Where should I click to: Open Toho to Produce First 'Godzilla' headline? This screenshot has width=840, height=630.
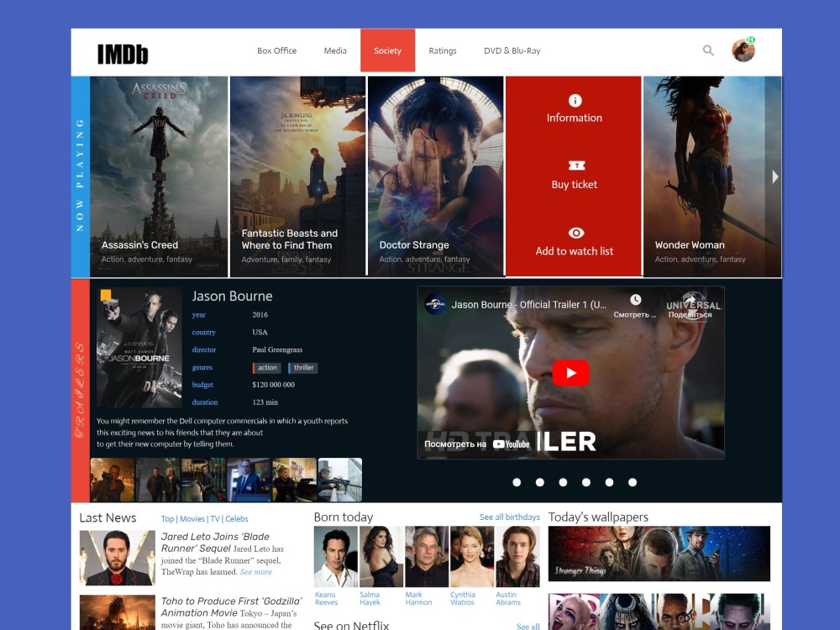point(232,606)
